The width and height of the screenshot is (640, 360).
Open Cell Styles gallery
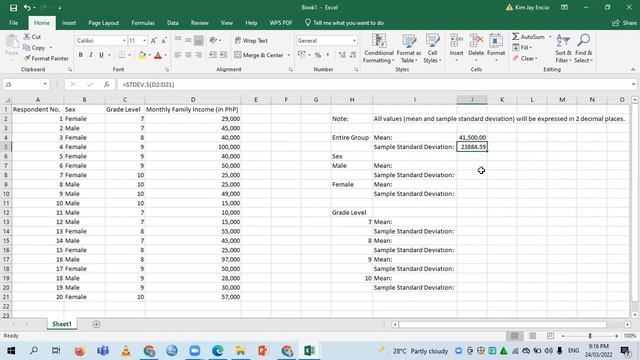coord(432,48)
